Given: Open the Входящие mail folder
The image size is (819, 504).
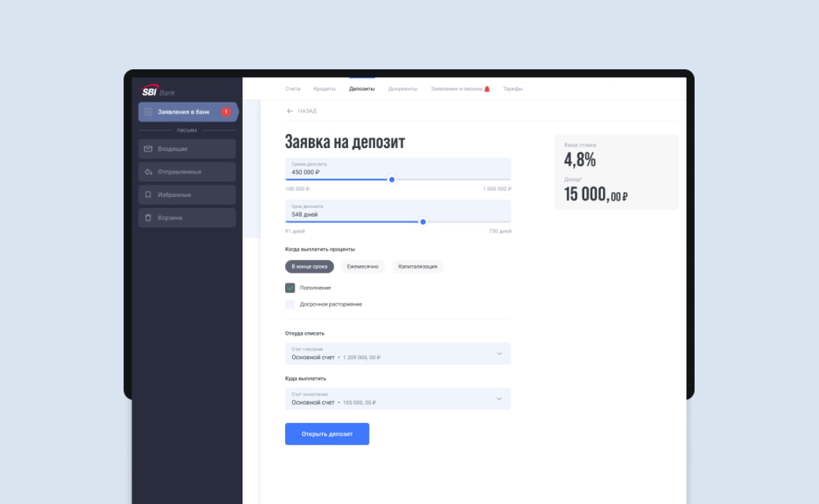Looking at the screenshot, I should coord(187,149).
